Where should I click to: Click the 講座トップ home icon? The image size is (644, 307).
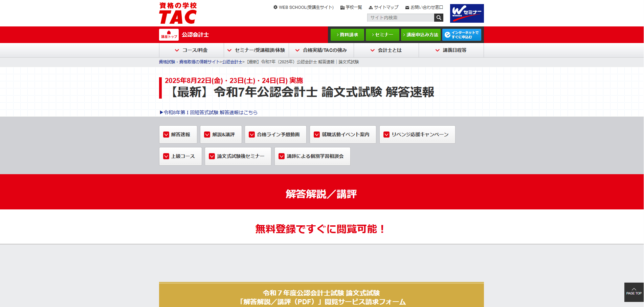pyautogui.click(x=169, y=35)
